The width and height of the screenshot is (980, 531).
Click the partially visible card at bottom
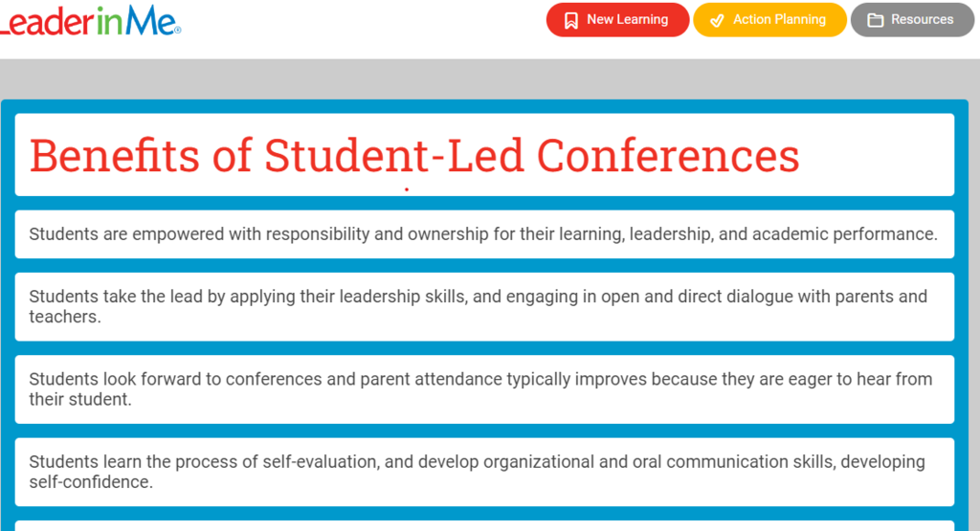coord(484,526)
